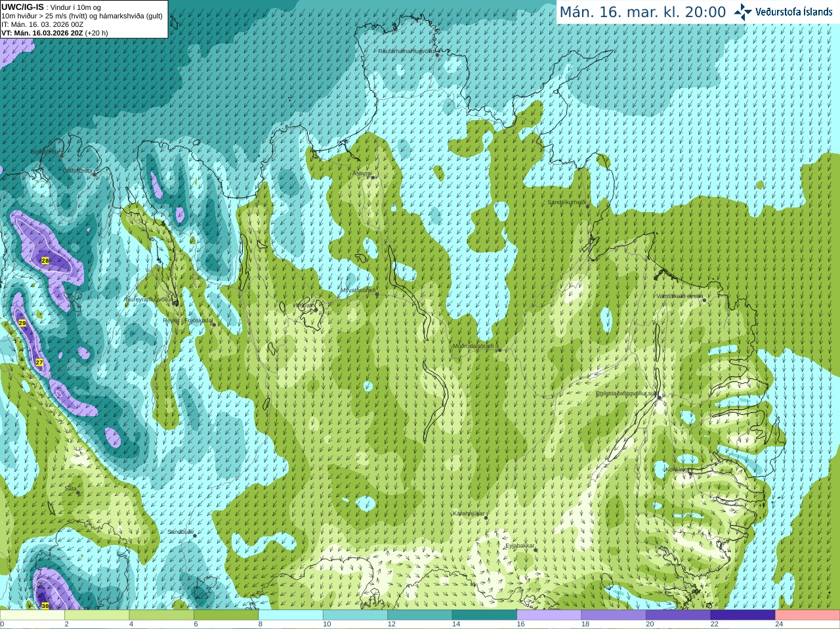Click the legend tick value 16
Image resolution: width=840 pixels, height=629 pixels.
click(520, 624)
